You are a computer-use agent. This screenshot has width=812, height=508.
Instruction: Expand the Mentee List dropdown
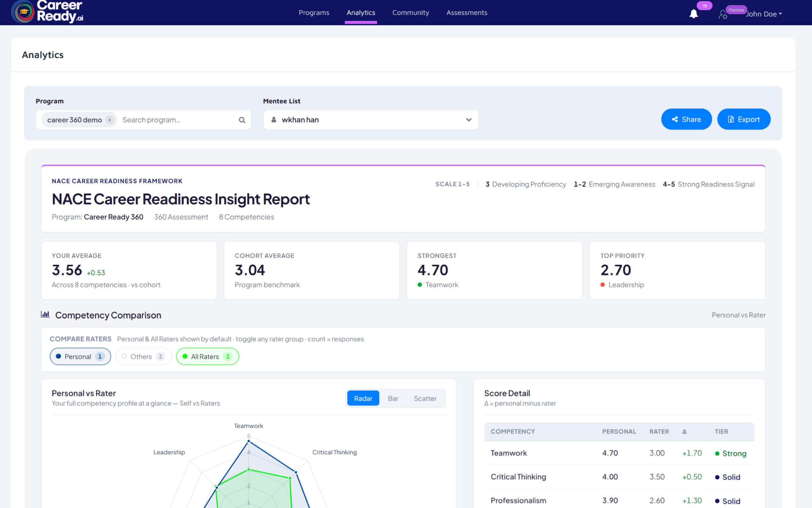pos(371,120)
